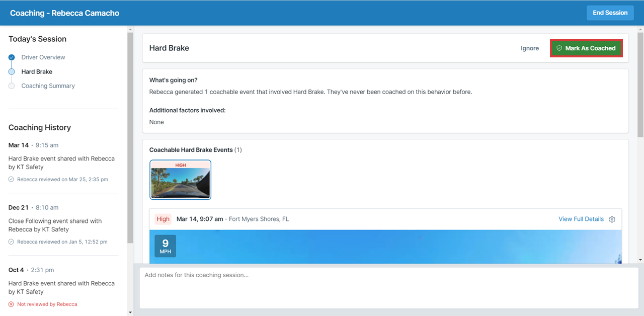Click 'Not reviewed by Rebecca' status text
This screenshot has width=644, height=316.
pos(47,304)
